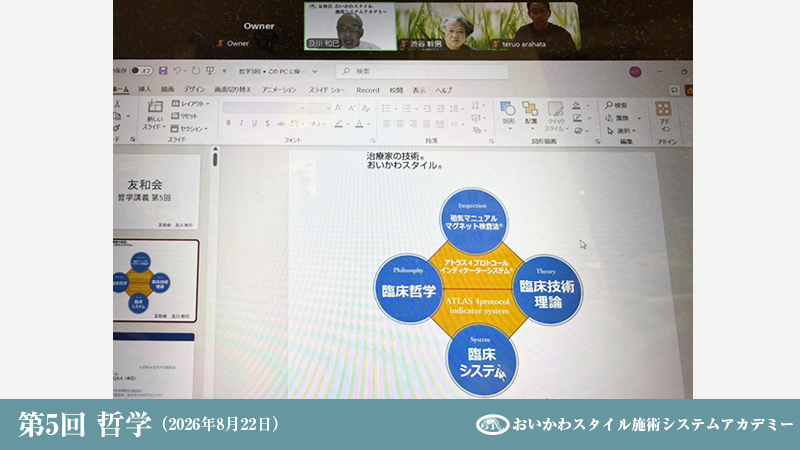
Task: Open the Font dialog launcher
Action: (x=372, y=140)
